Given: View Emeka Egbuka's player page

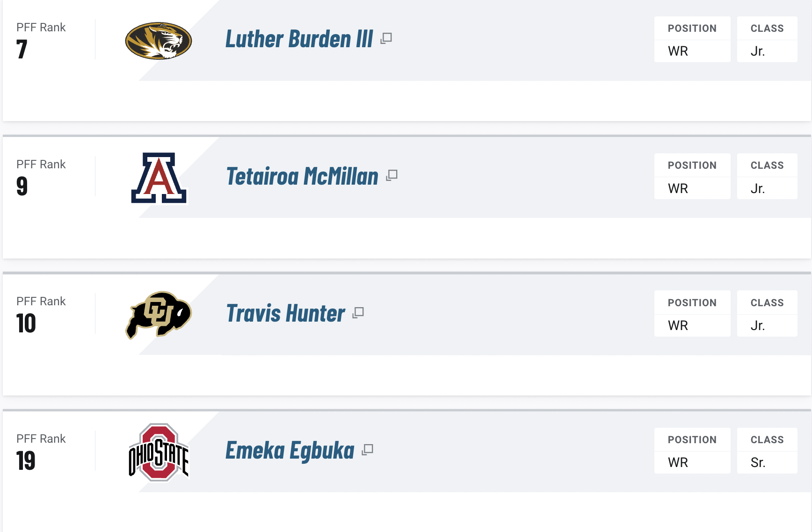Looking at the screenshot, I should point(290,451).
